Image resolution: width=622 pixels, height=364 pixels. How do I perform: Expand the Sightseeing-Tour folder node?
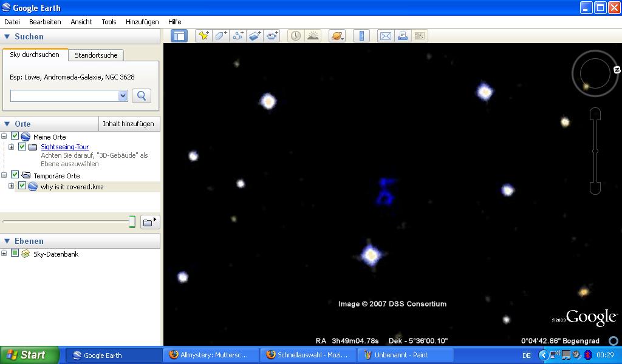click(11, 147)
